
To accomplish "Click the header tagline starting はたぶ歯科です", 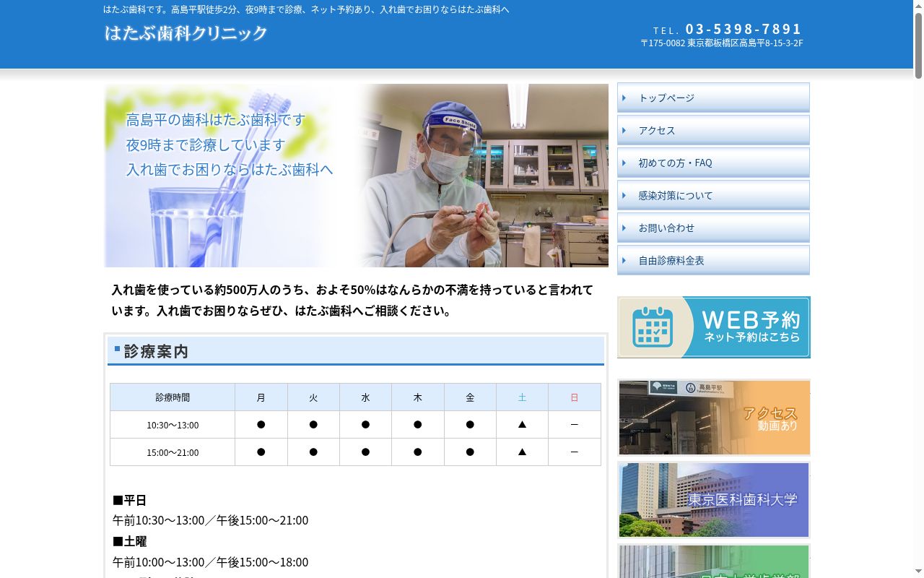I will coord(306,9).
